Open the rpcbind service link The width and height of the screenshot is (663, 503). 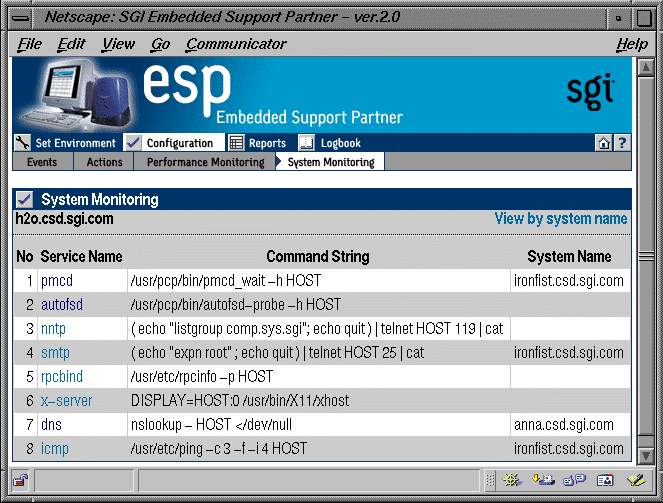[62, 376]
